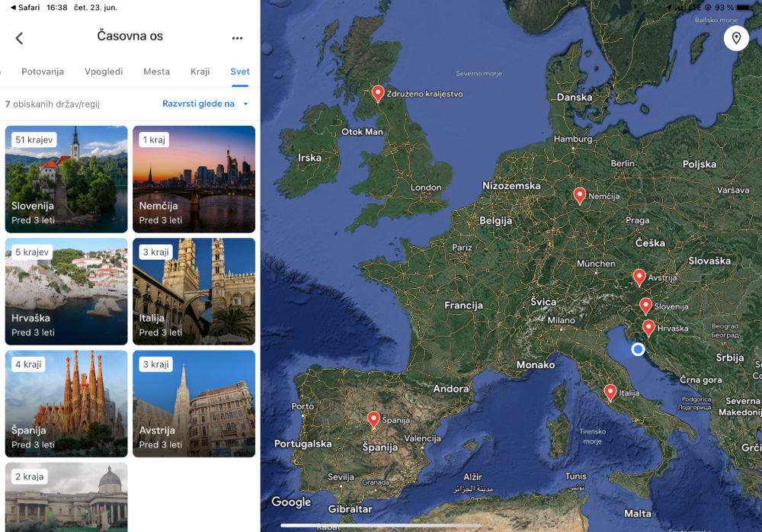This screenshot has width=762, height=532.
Task: Open the Slovenija card with 51 places
Action: [66, 179]
